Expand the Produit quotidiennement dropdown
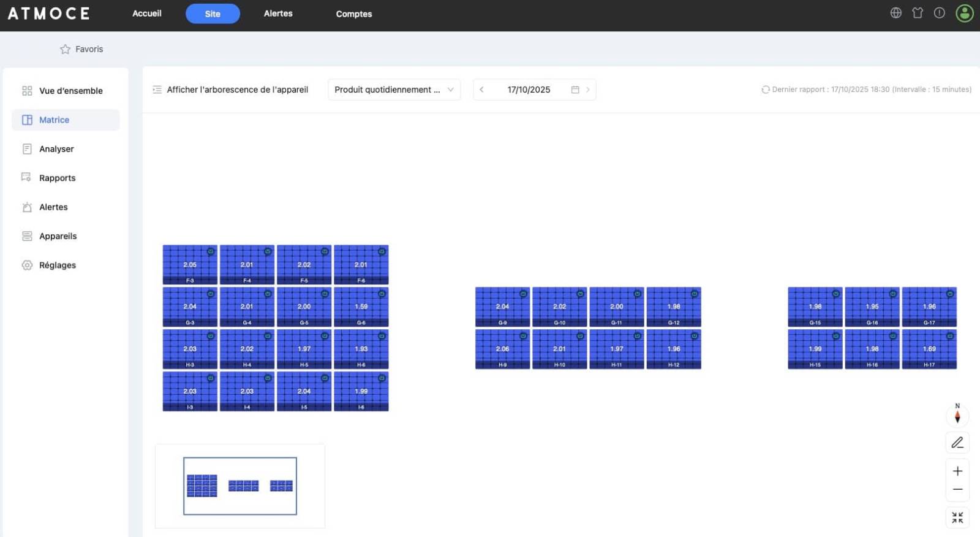The image size is (980, 537). [x=394, y=89]
